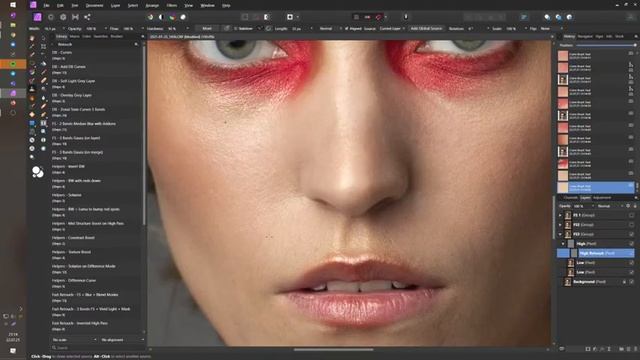Switch to the Navigator tab
The width and height of the screenshot is (640, 360).
pyautogui.click(x=585, y=36)
